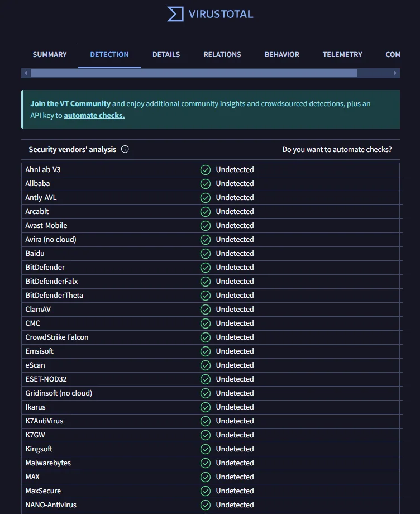Click the ClamAV vendor name
420x514 pixels.
click(x=38, y=310)
